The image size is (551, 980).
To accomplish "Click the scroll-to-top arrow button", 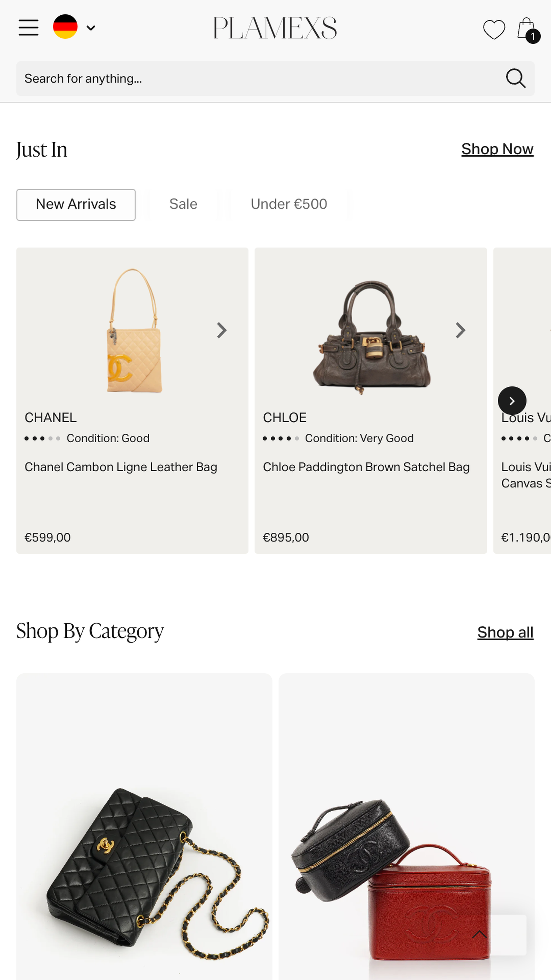I will pyautogui.click(x=480, y=934).
